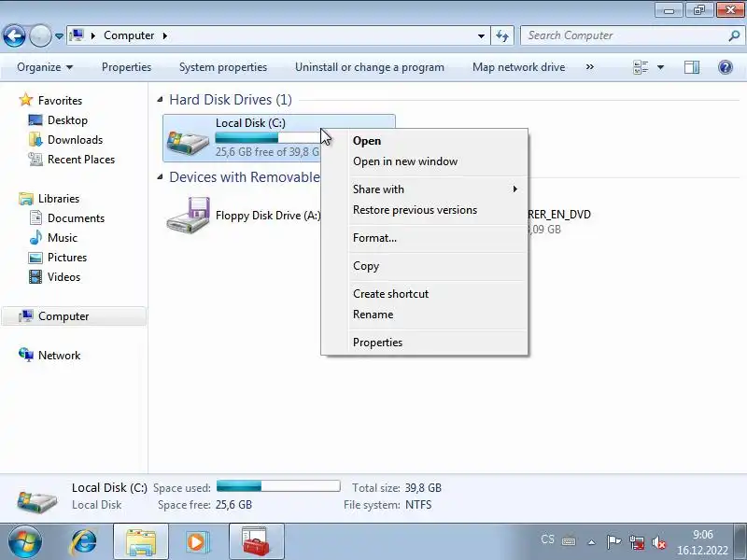
Task: Click the RER_EN_DVD drive label
Action: tap(559, 215)
